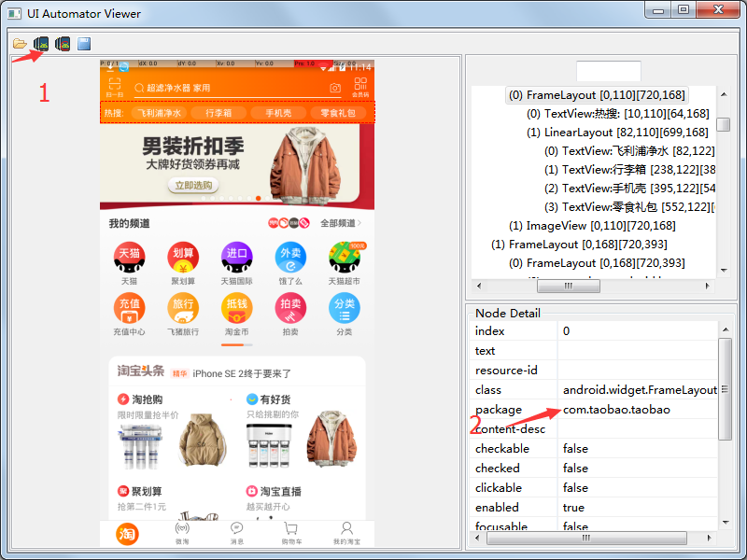
Task: Tap the orange 淘 home tab icon
Action: tap(127, 534)
